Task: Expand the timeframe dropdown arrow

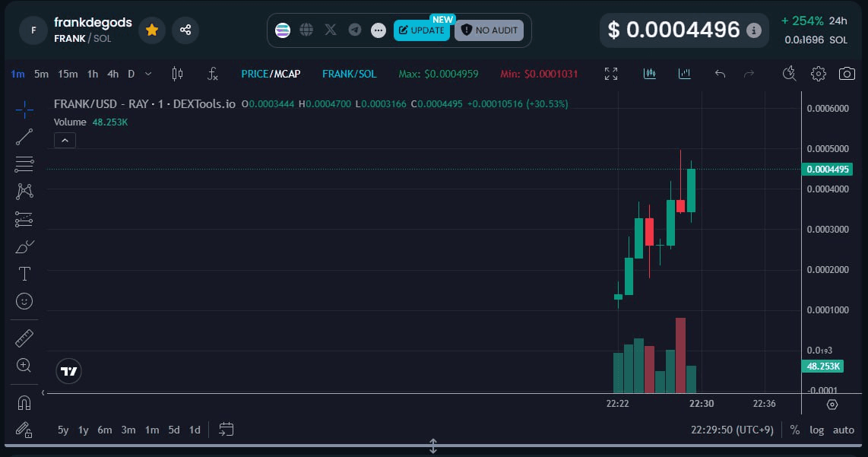Action: coord(147,74)
